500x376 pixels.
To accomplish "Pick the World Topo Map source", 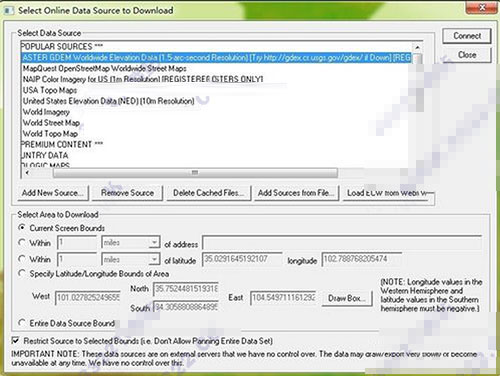I will point(50,134).
